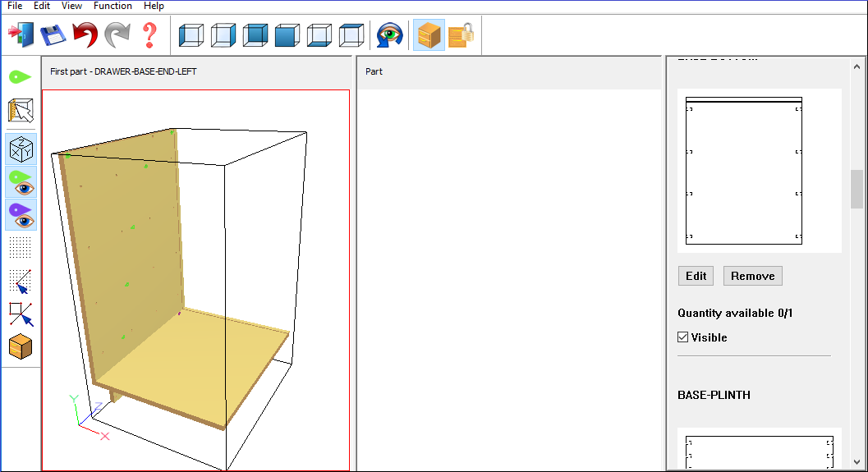Click the dotted grid icon
Screen dimensions: 868x472
click(x=21, y=247)
